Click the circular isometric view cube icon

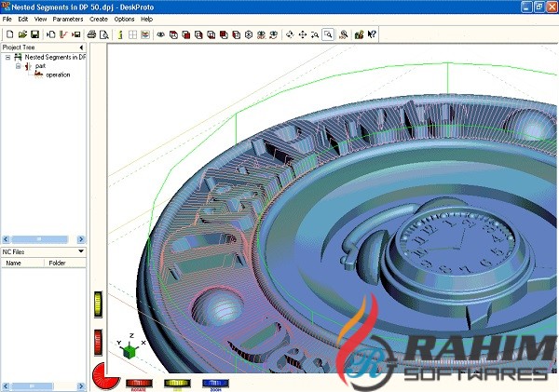(x=249, y=34)
